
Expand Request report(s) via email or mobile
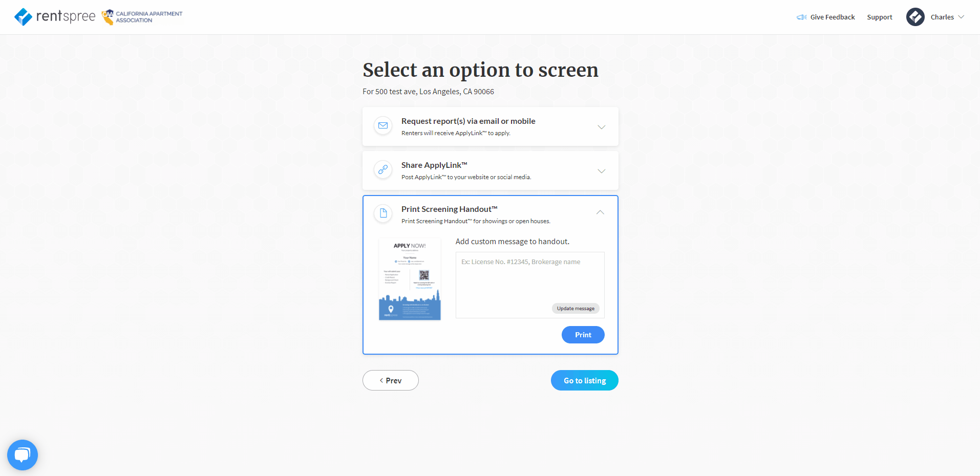pos(491,126)
